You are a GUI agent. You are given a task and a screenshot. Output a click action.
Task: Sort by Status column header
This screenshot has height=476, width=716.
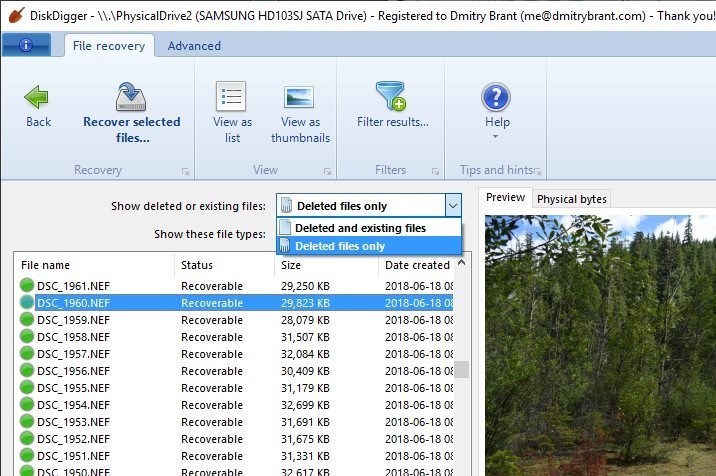(225, 265)
